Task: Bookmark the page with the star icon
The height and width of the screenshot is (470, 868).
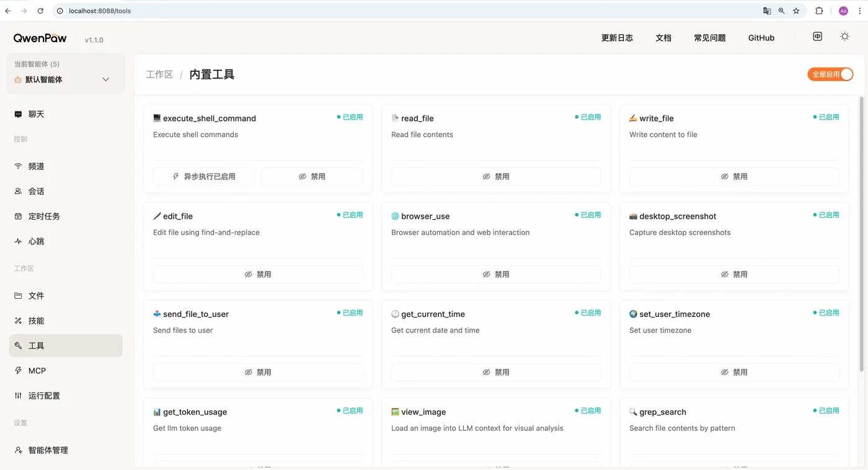Action: click(796, 11)
